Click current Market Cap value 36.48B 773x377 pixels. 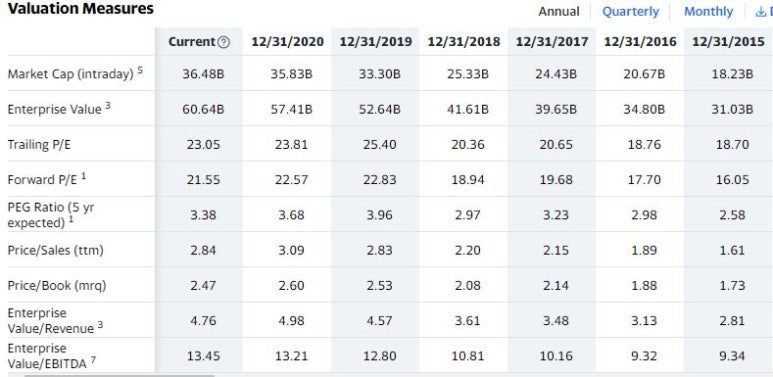(203, 74)
